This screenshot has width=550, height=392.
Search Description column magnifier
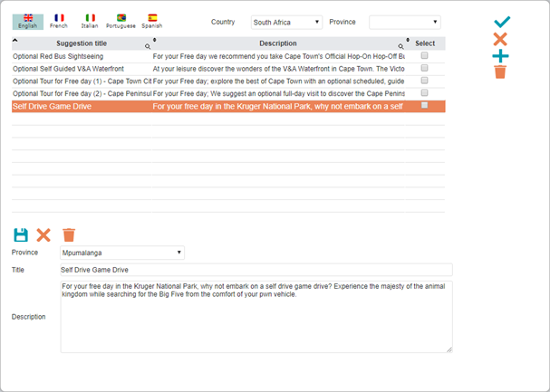tap(400, 46)
